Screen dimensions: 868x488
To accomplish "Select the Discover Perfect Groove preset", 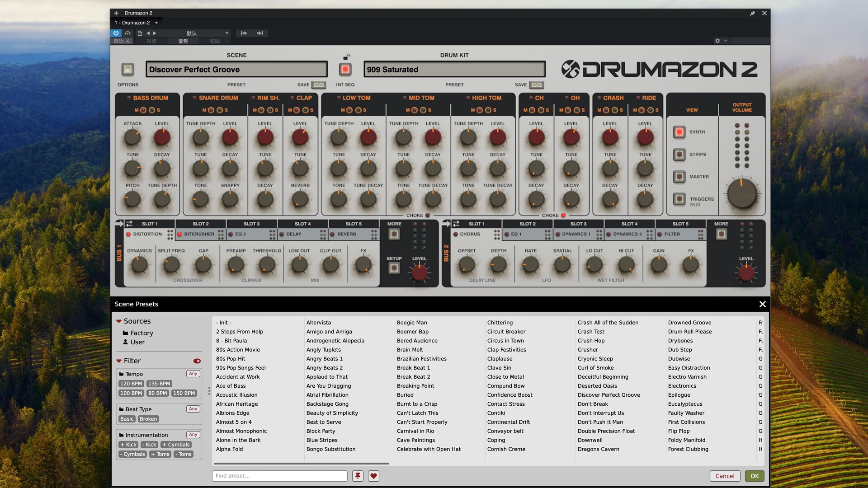I will [x=609, y=395].
